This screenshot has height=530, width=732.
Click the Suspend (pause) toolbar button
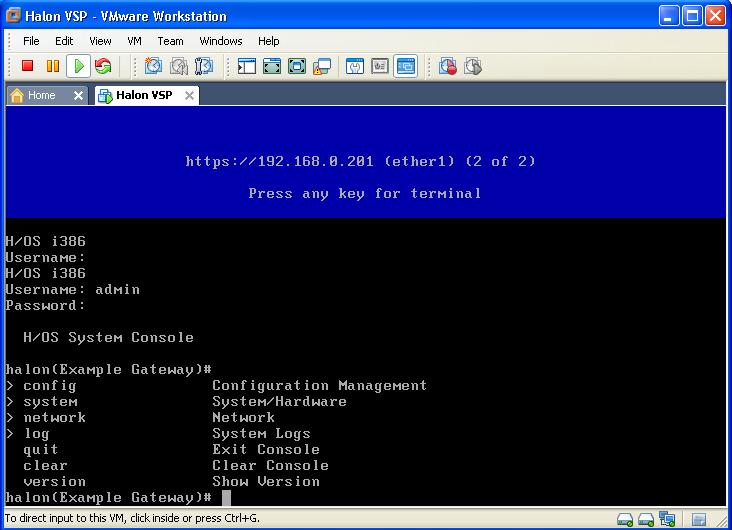[53, 66]
